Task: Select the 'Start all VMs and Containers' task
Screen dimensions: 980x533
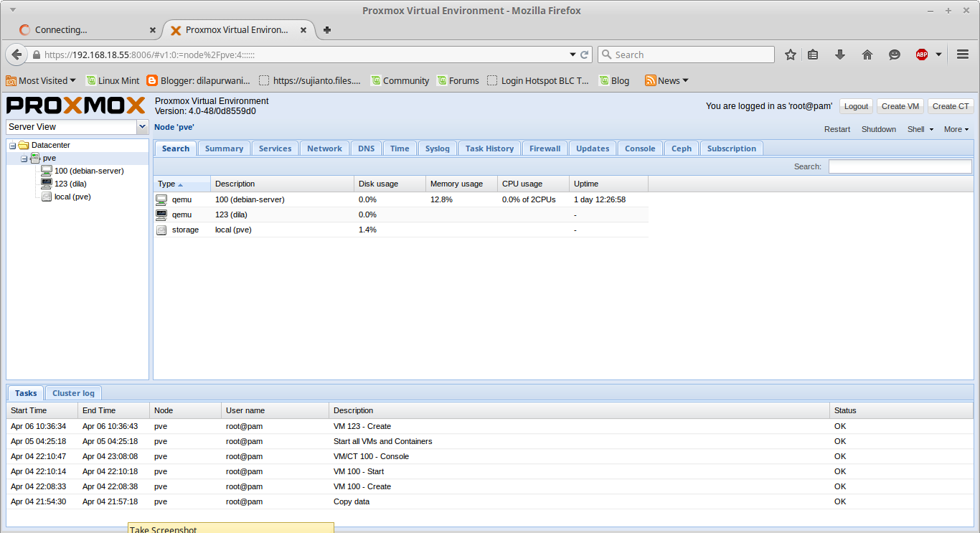Action: 490,441
